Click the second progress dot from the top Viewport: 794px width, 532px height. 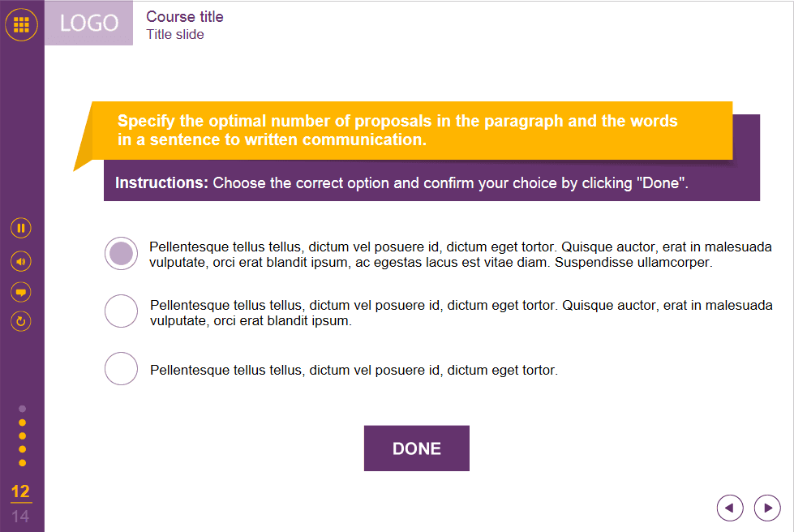22,423
